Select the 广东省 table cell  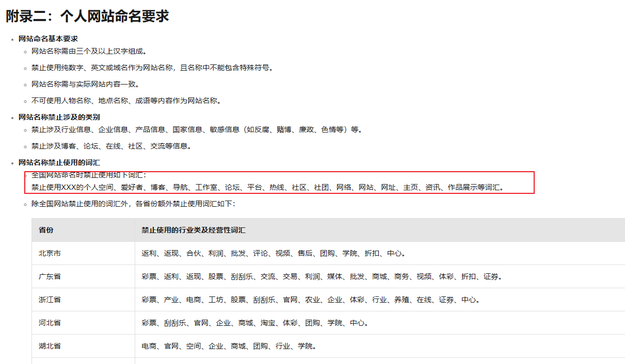tap(50, 276)
